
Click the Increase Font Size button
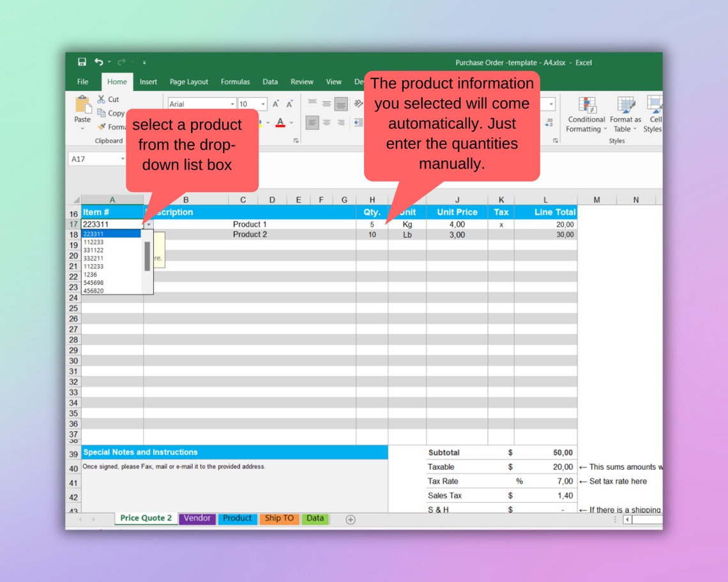[x=275, y=103]
